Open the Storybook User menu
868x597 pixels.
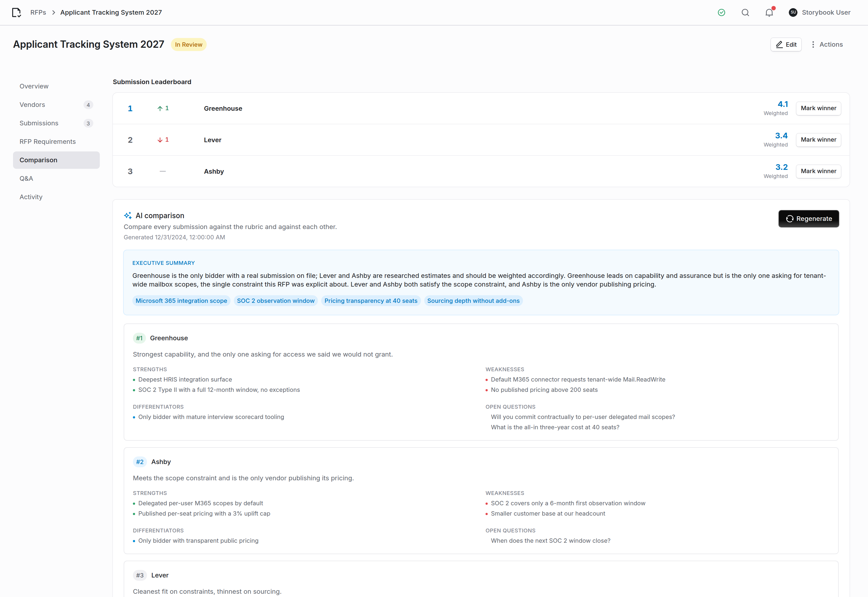pos(819,12)
